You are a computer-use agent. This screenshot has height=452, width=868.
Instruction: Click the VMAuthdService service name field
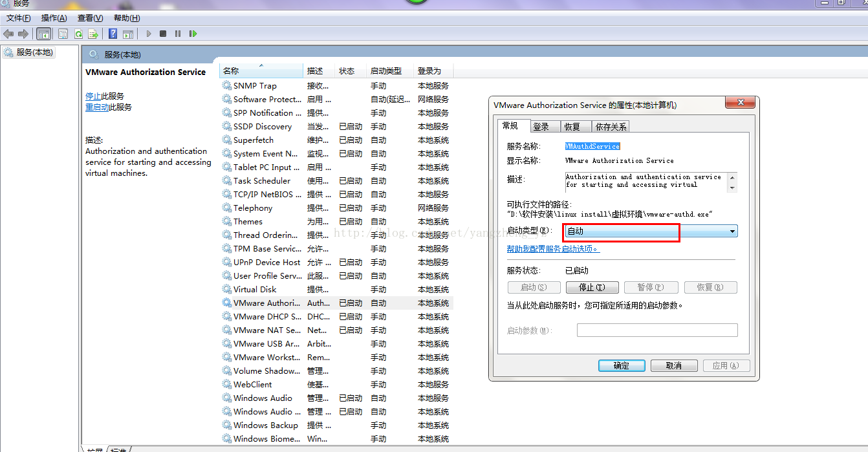[x=592, y=146]
